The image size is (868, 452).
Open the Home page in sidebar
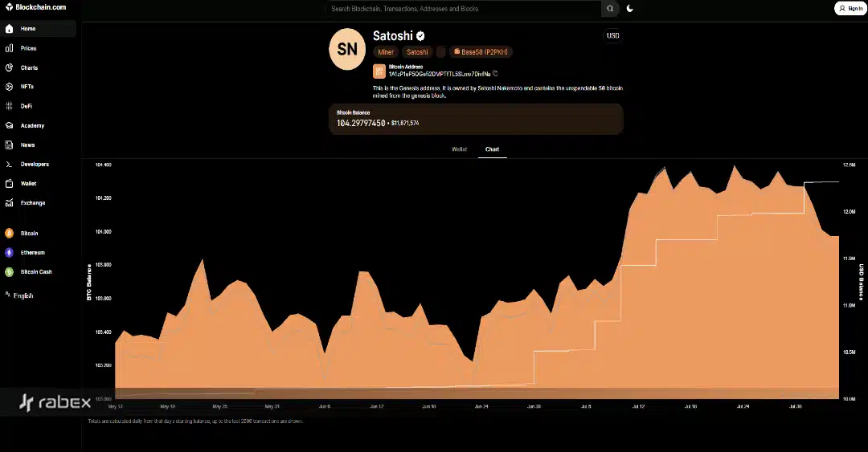[39, 29]
